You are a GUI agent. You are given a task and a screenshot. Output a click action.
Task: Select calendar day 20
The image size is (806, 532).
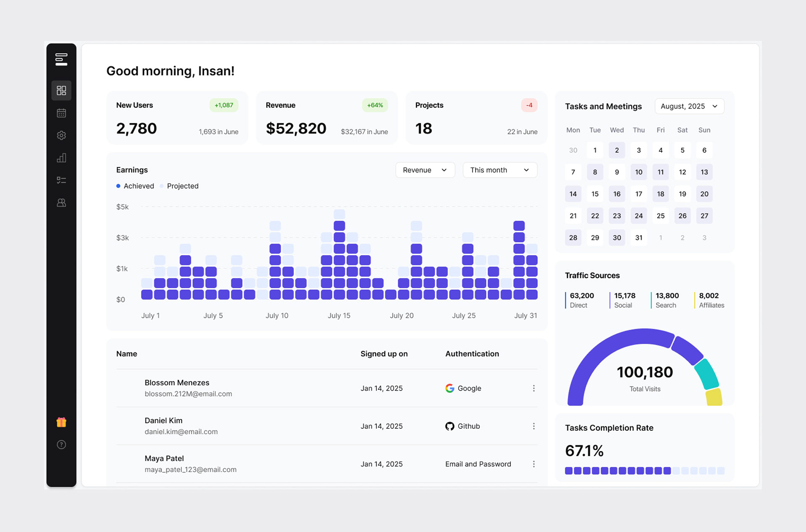click(x=704, y=194)
